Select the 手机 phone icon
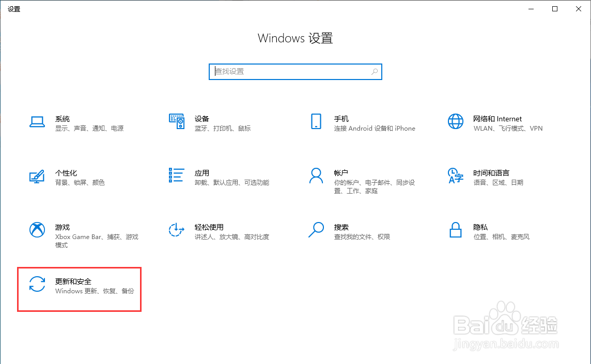 316,122
